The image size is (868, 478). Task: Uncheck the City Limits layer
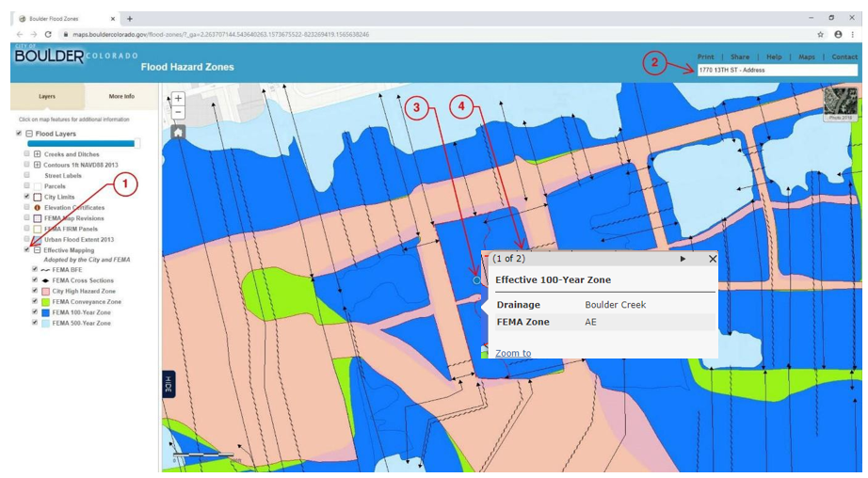(x=26, y=197)
